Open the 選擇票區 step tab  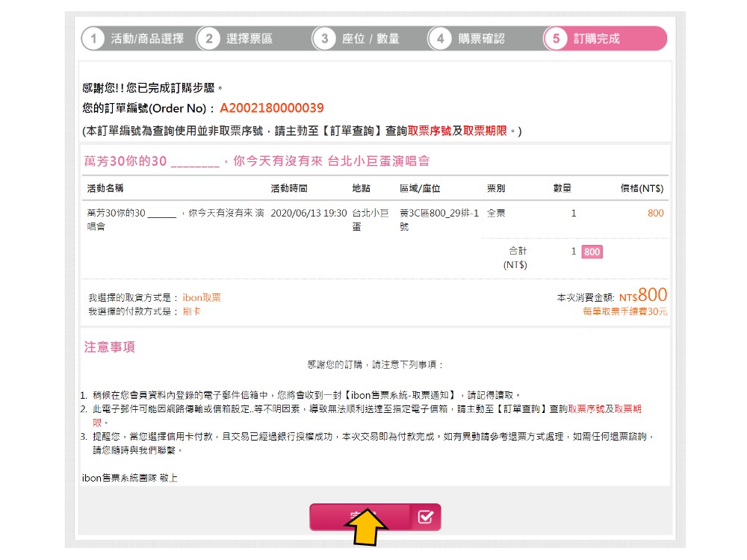(249, 39)
